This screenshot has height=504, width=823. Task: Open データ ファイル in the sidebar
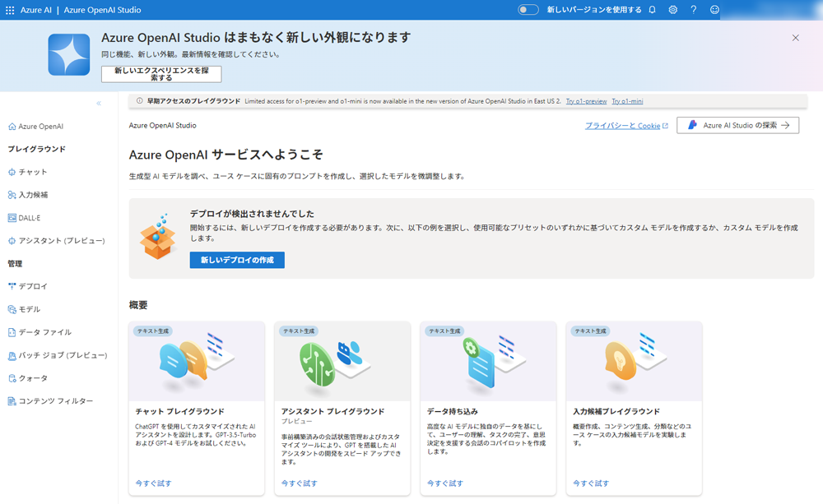(45, 332)
